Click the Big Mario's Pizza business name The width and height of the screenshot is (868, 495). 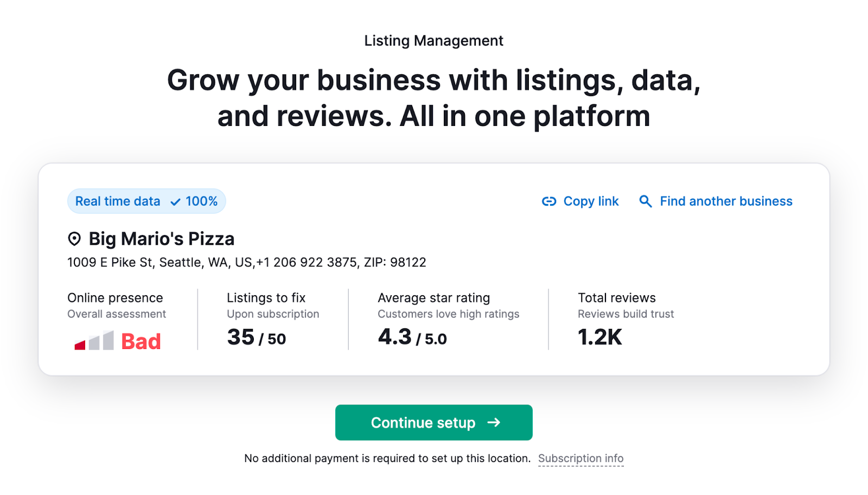(x=161, y=238)
